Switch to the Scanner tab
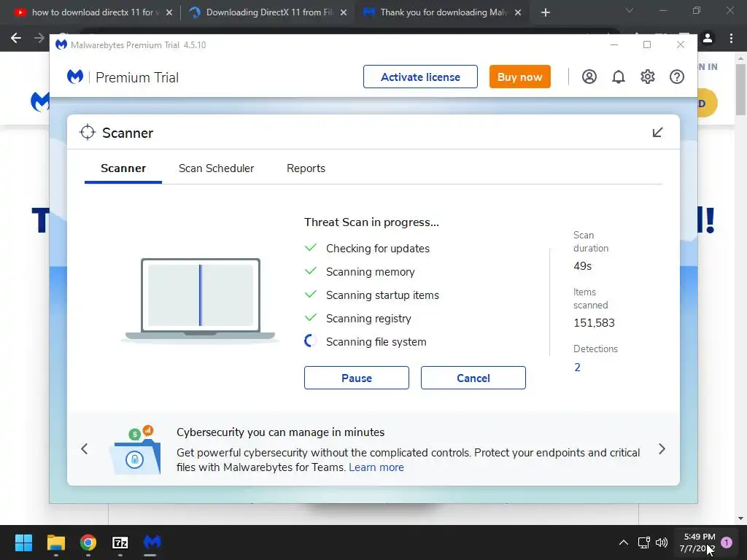747x560 pixels. point(123,168)
